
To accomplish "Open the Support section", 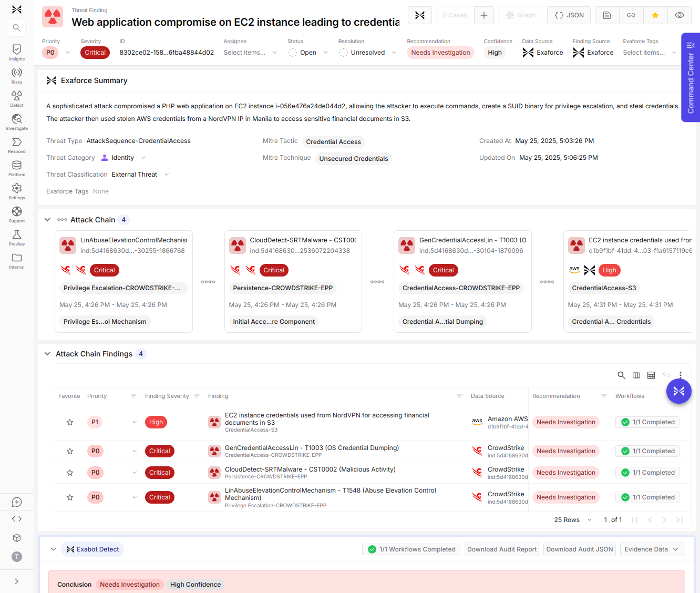I will (x=17, y=214).
